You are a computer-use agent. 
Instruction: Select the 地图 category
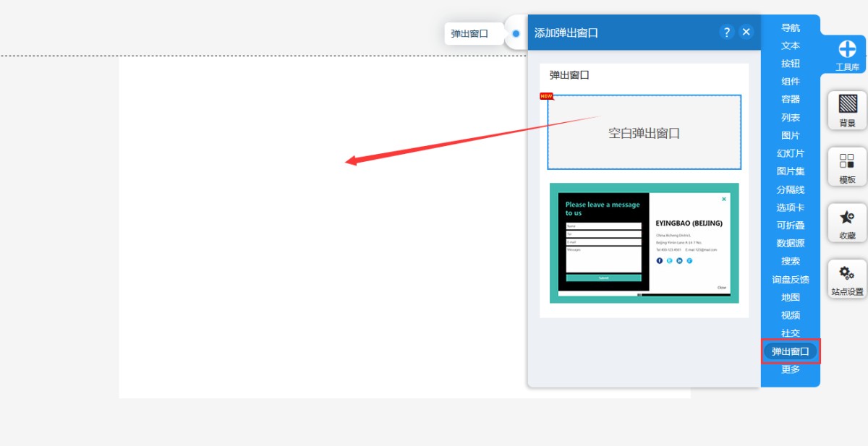click(x=791, y=297)
